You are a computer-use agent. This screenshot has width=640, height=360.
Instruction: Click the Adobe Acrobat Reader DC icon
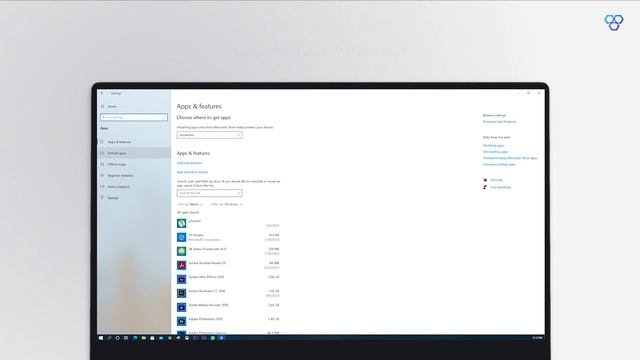[181, 265]
